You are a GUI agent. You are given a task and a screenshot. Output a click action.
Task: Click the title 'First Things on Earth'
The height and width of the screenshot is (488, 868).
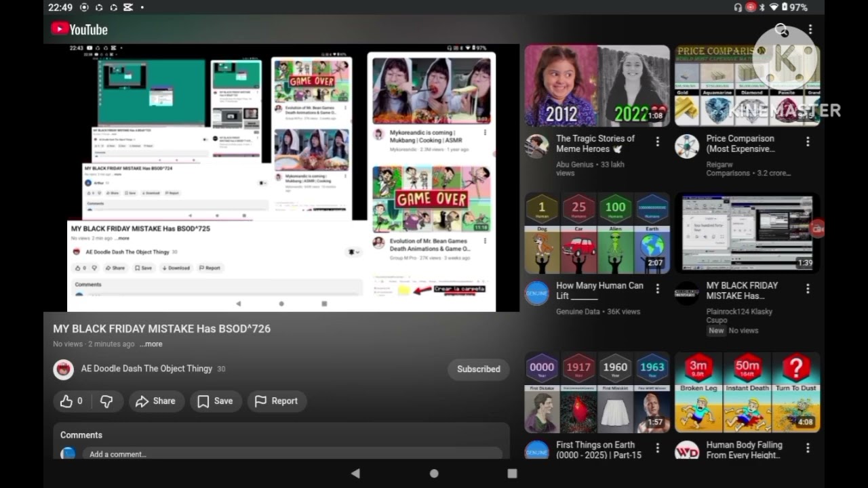(599, 450)
